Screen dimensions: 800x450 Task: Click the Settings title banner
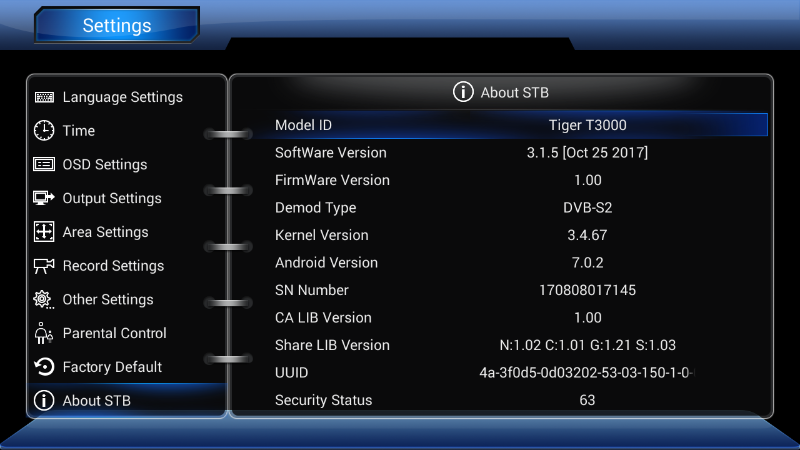point(117,26)
